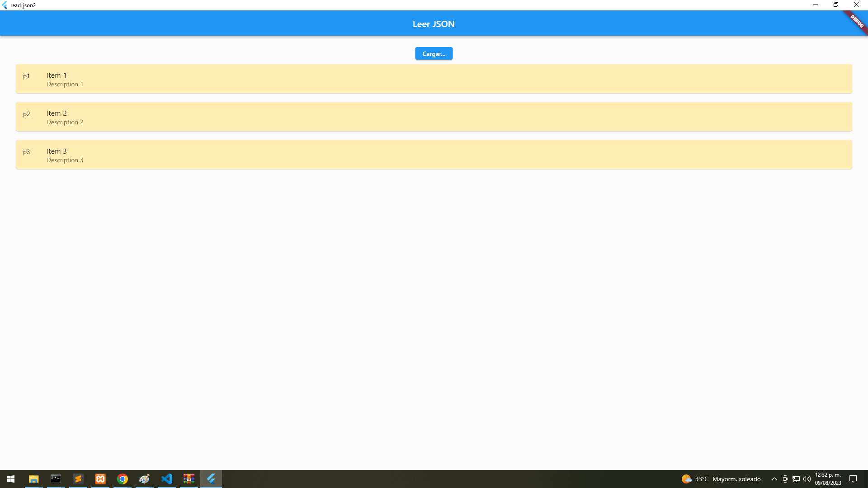Open the weather widget showing 33°C

tap(721, 479)
